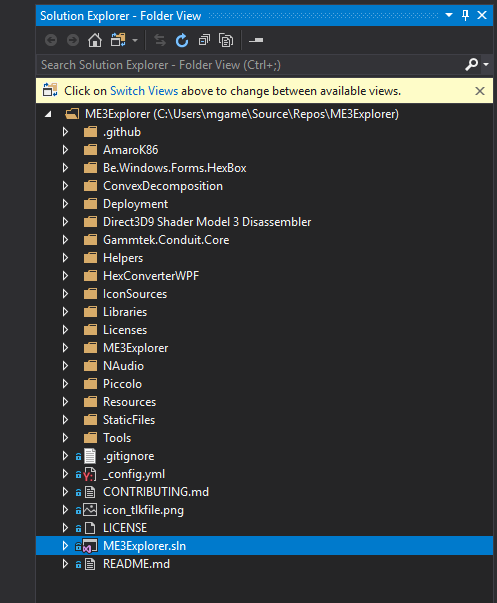Click the icon_tlkfile.png image icon
Viewport: 497px width, 603px height.
click(x=90, y=510)
